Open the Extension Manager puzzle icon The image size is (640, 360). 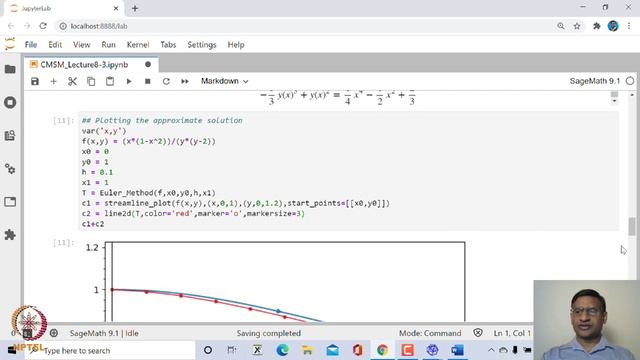tap(10, 235)
